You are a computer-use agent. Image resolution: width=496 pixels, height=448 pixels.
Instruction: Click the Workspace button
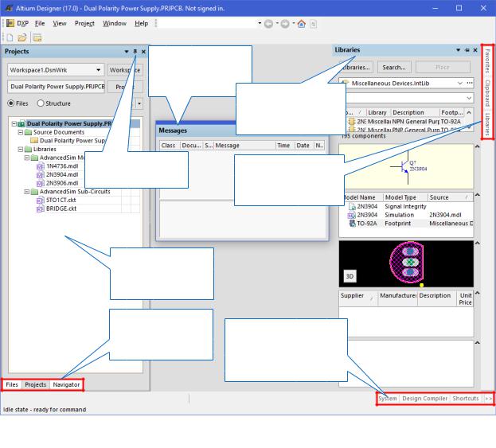click(125, 70)
